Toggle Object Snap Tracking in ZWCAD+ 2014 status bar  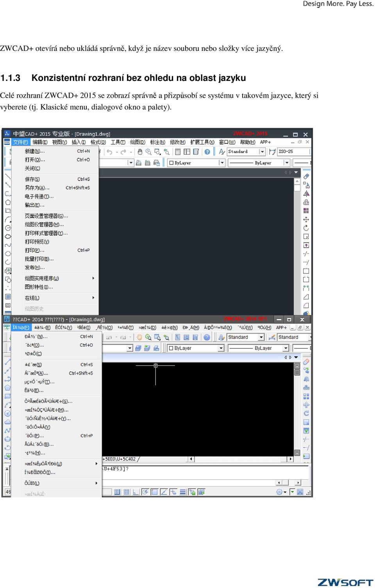(x=164, y=492)
